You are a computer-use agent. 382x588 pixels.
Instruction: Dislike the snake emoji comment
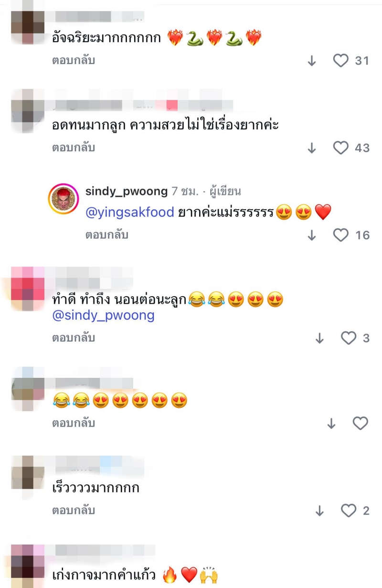(x=312, y=61)
